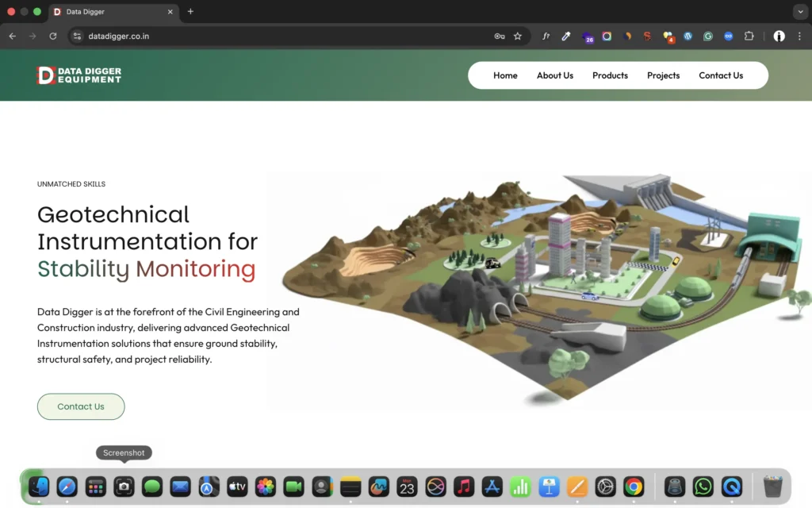Open the WordPress extension icon
This screenshot has height=508, width=812.
(688, 37)
